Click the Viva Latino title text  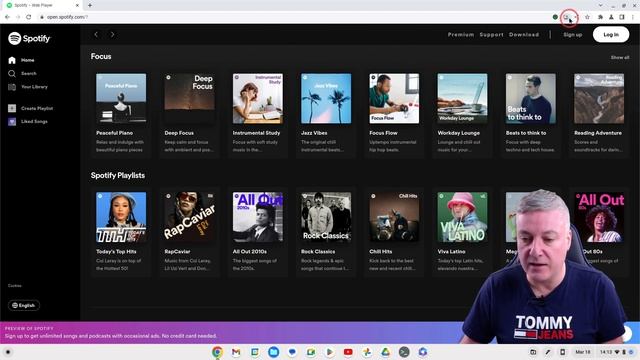451,252
